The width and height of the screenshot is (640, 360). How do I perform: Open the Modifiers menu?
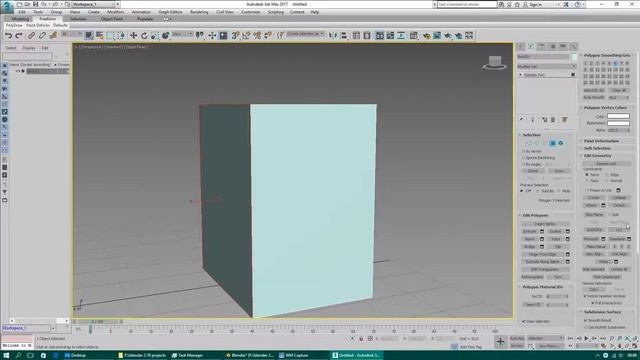pos(116,12)
